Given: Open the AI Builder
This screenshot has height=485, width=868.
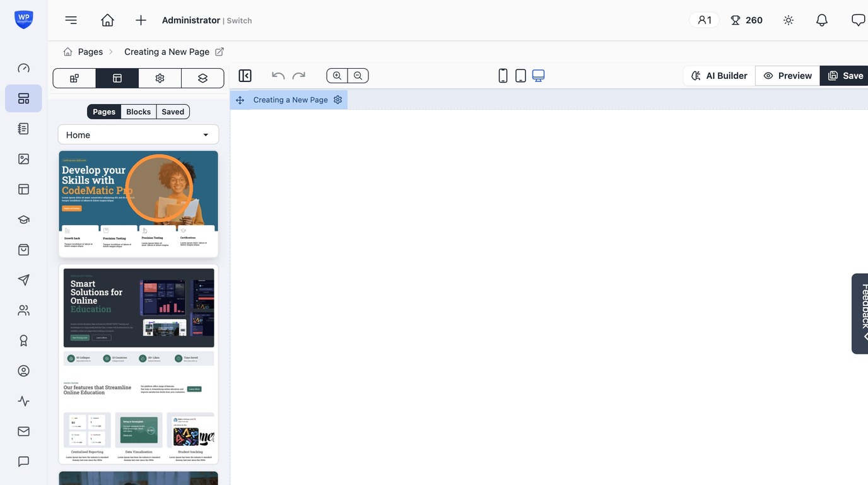Looking at the screenshot, I should [x=719, y=76].
